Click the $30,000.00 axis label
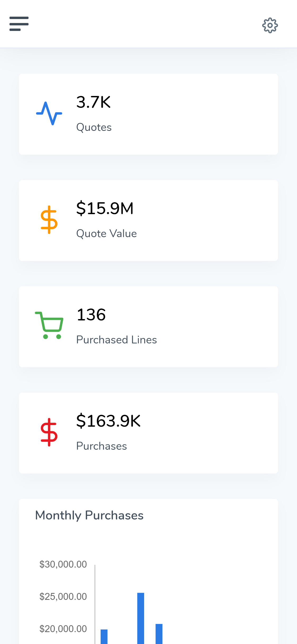The width and height of the screenshot is (297, 644). [x=63, y=564]
